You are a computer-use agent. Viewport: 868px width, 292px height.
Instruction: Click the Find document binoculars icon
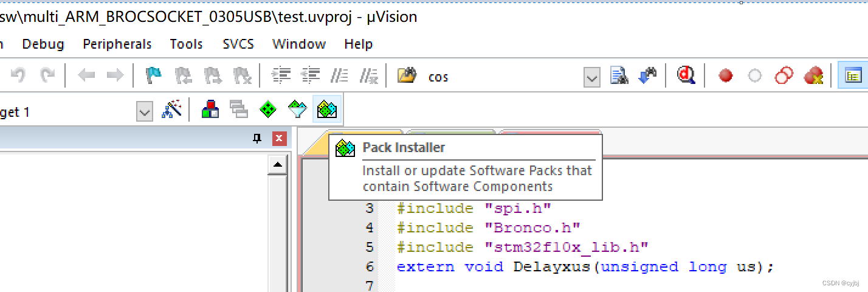pos(619,76)
